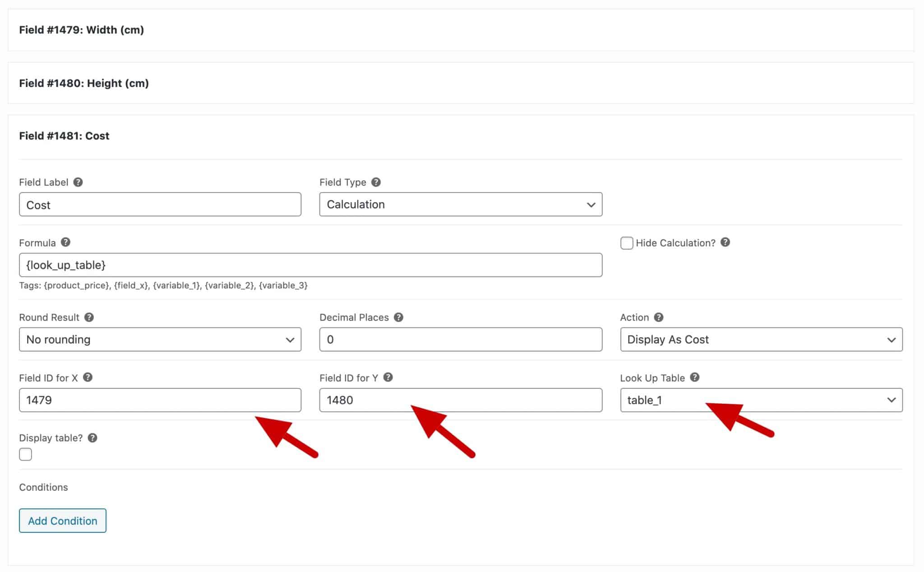Open the Field Label help tooltip

pyautogui.click(x=78, y=182)
